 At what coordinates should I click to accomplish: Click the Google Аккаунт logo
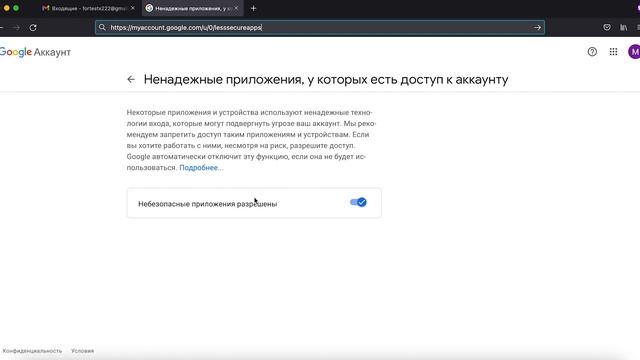pyautogui.click(x=36, y=52)
